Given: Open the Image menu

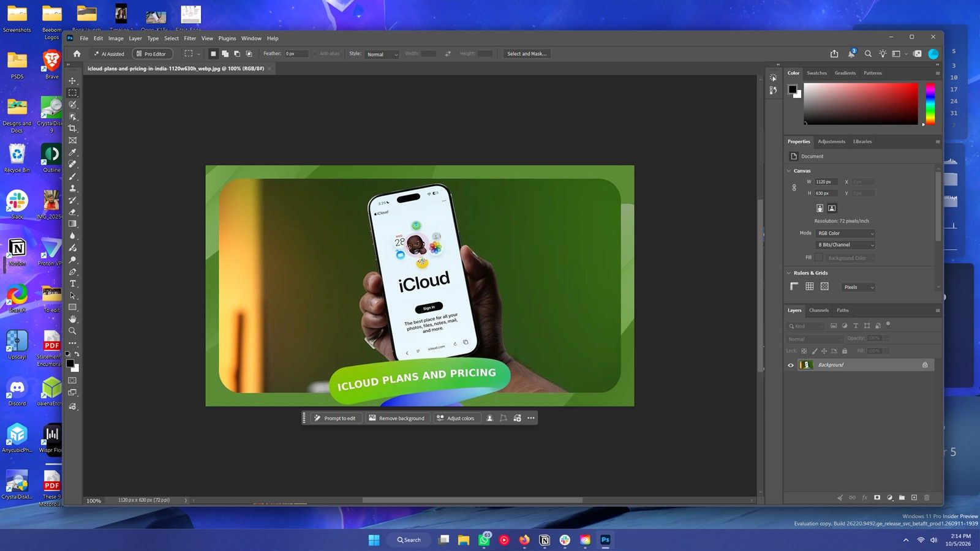Looking at the screenshot, I should pos(116,38).
